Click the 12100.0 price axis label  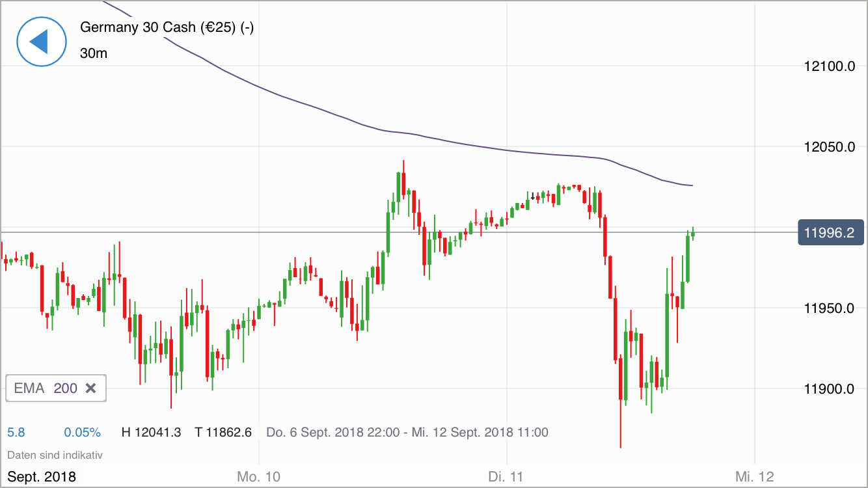coord(830,66)
